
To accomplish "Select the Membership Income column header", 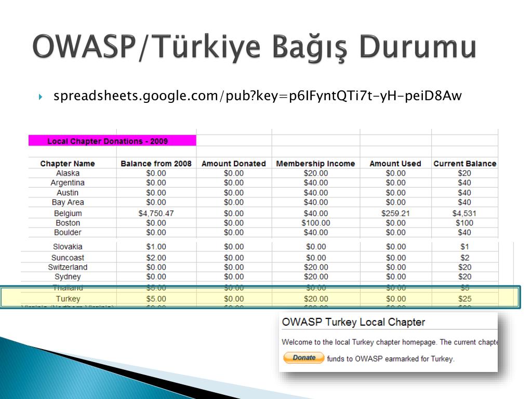I will 315,164.
